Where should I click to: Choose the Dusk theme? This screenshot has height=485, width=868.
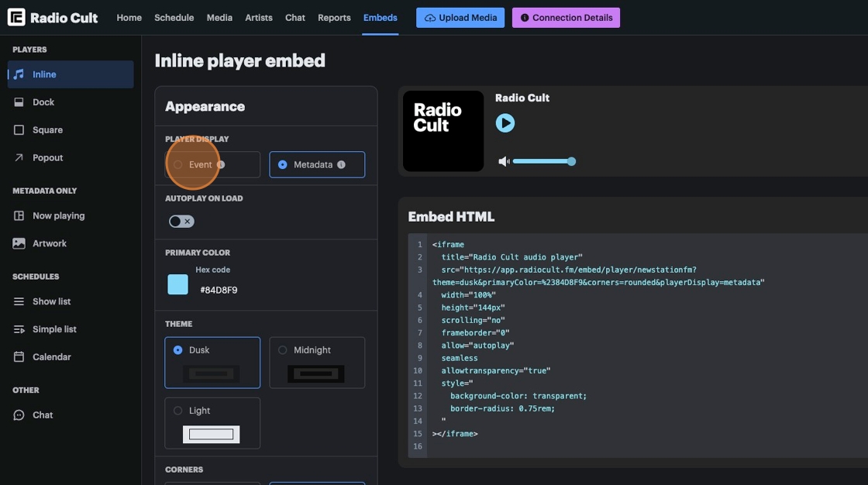click(212, 363)
